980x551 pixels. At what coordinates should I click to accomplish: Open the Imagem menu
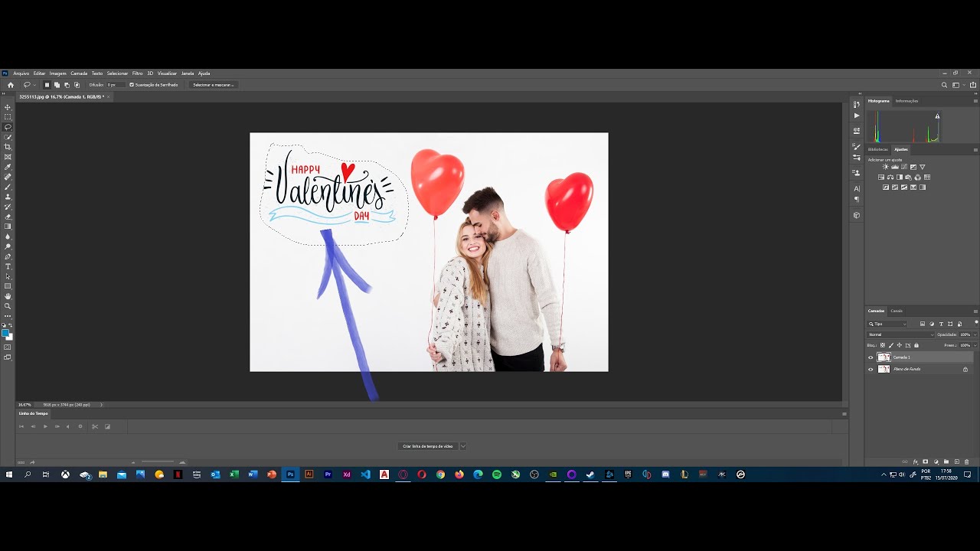(x=58, y=73)
